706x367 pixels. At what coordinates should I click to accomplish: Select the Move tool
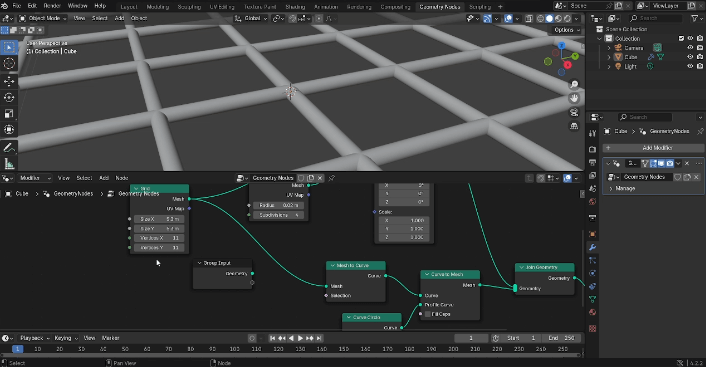(9, 81)
